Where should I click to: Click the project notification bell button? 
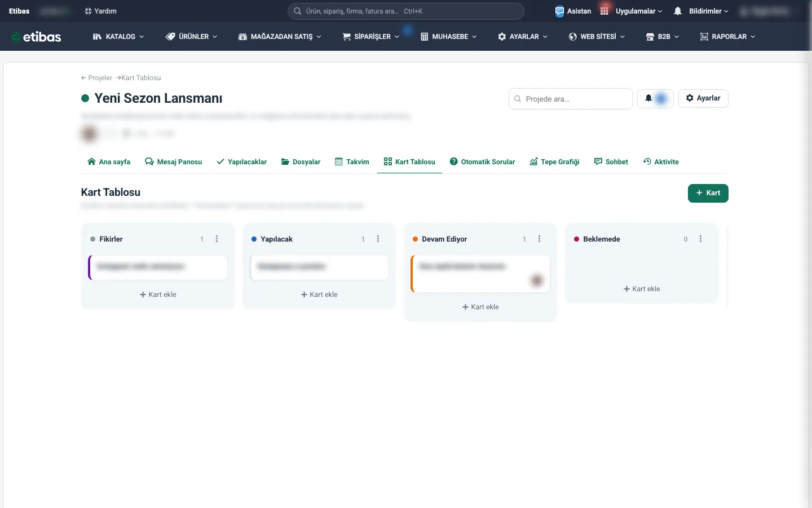[x=655, y=98]
